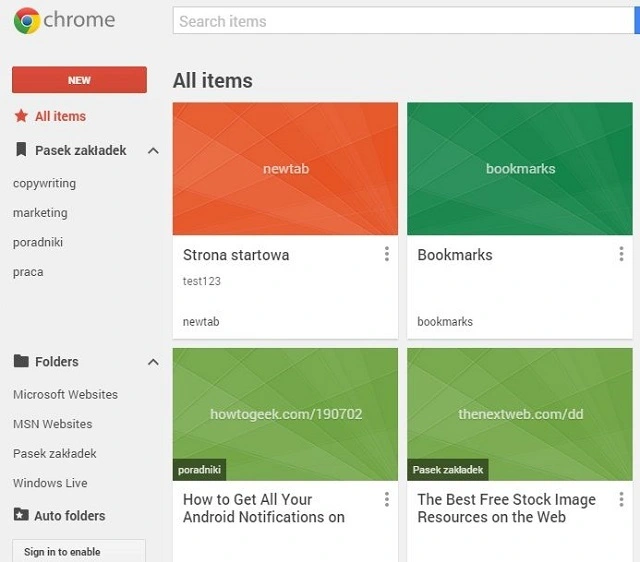Open the marketing folder

[x=40, y=213]
